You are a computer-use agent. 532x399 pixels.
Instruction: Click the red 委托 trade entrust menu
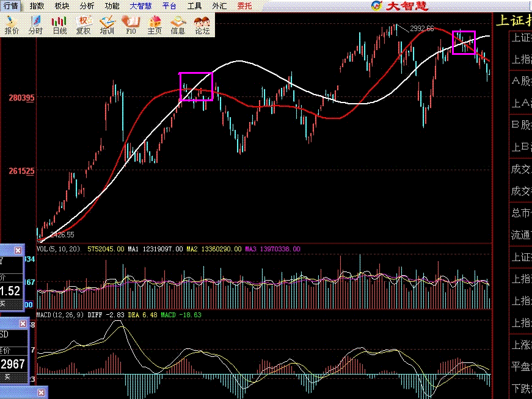pyautogui.click(x=243, y=5)
